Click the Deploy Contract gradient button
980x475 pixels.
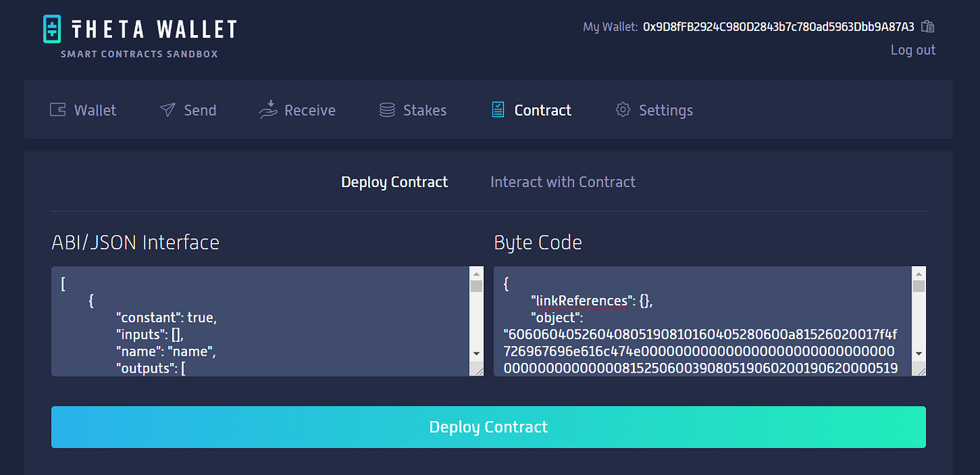489,427
